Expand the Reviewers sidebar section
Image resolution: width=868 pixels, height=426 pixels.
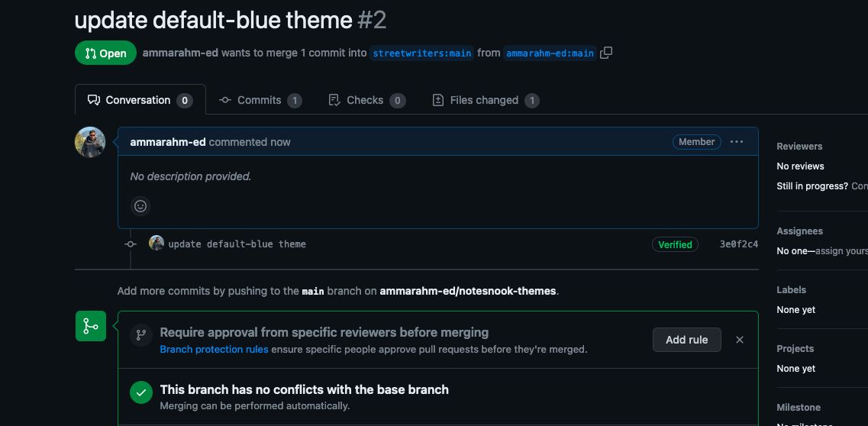tap(799, 147)
